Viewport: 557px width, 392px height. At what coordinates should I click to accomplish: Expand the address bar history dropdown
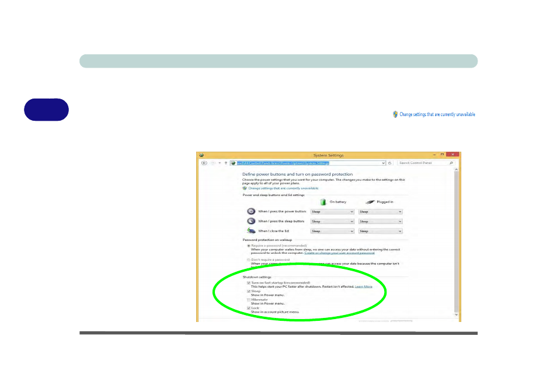point(383,163)
